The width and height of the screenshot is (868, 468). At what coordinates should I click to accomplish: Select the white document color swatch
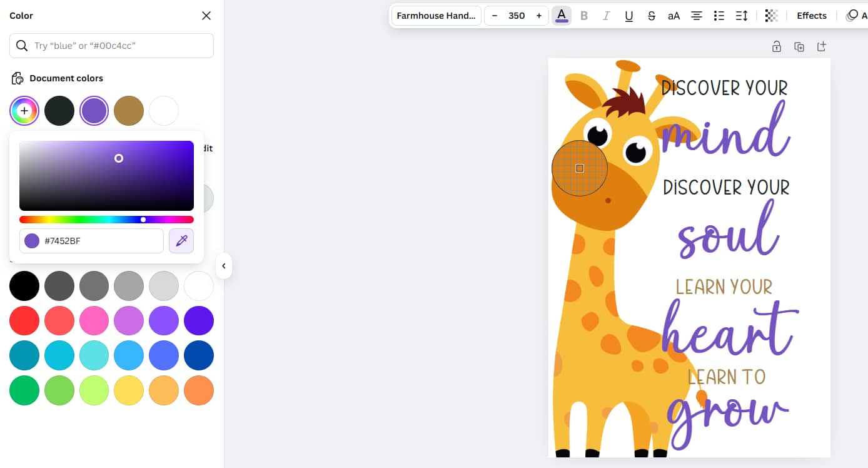click(x=164, y=111)
